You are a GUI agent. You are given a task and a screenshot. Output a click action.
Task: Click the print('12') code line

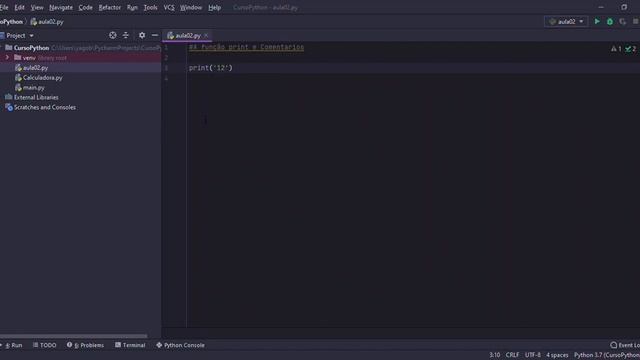(x=211, y=68)
